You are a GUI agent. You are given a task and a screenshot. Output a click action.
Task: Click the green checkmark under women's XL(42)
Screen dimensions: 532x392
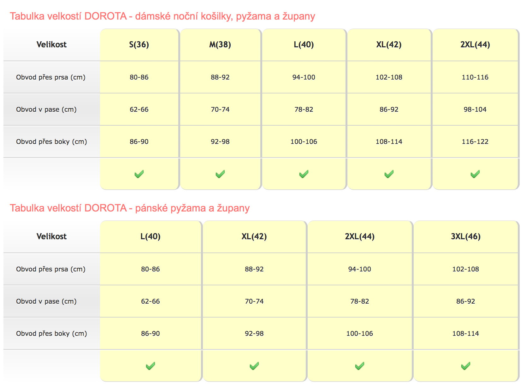pos(389,174)
